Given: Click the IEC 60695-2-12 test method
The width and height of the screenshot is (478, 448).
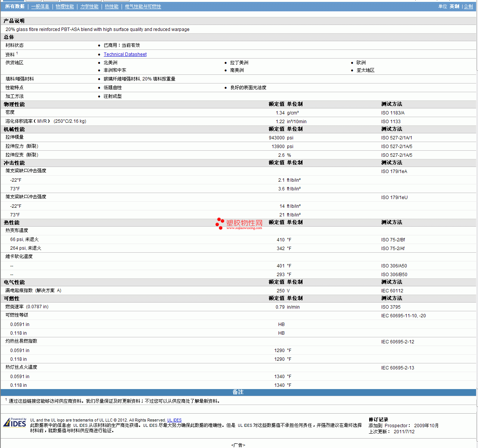Looking at the screenshot, I should (x=398, y=342).
